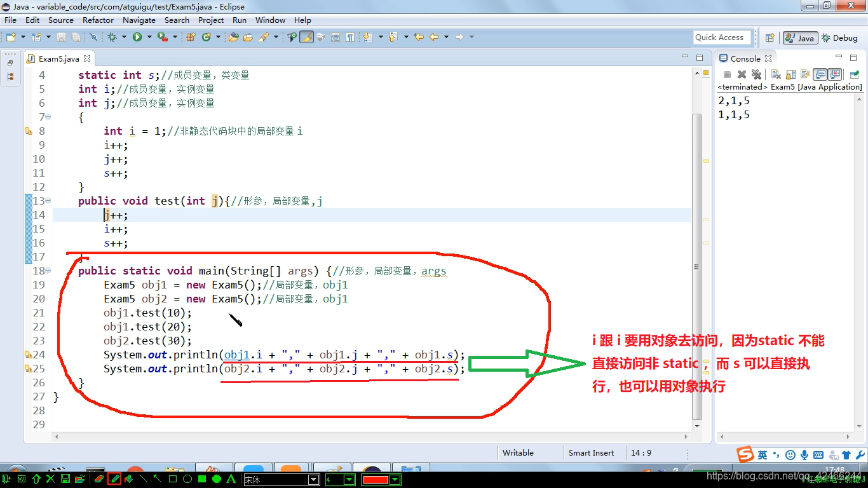Screen dimensions: 868x488
Task: Open the Navigate menu
Action: 139,20
